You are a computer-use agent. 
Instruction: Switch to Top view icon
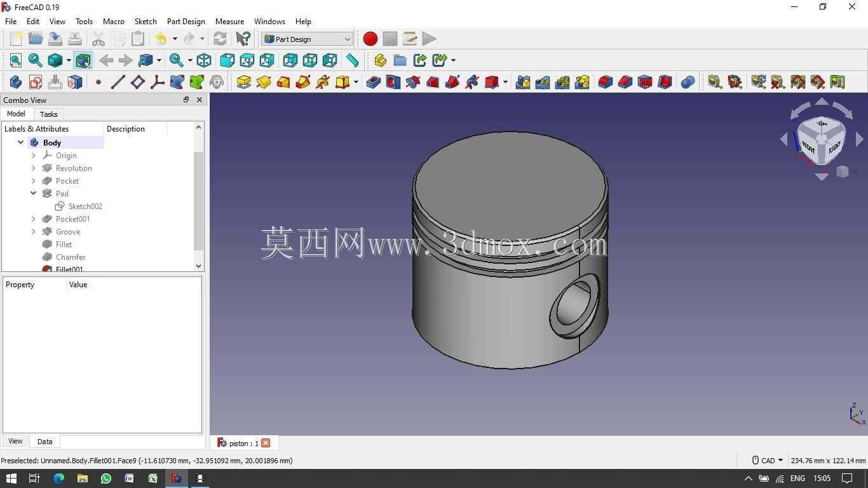[x=247, y=60]
